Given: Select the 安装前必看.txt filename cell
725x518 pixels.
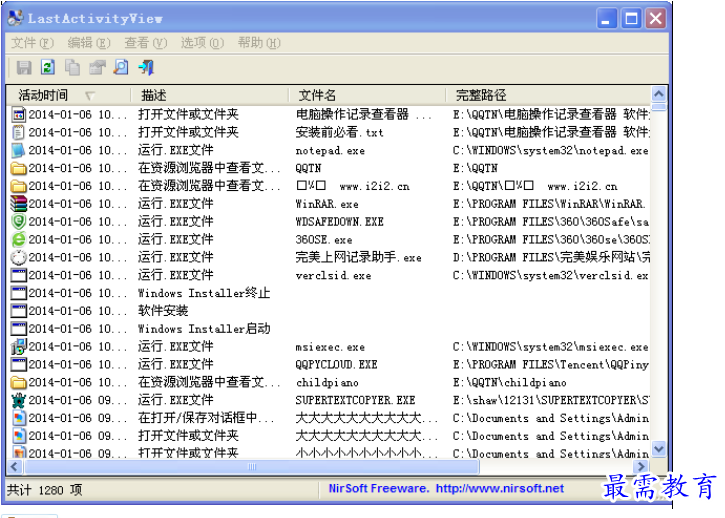Looking at the screenshot, I should click(x=340, y=133).
